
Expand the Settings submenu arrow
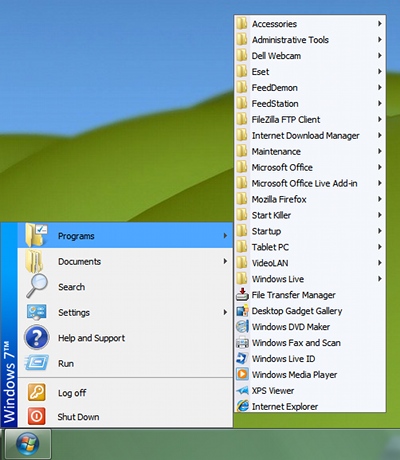pyautogui.click(x=225, y=312)
